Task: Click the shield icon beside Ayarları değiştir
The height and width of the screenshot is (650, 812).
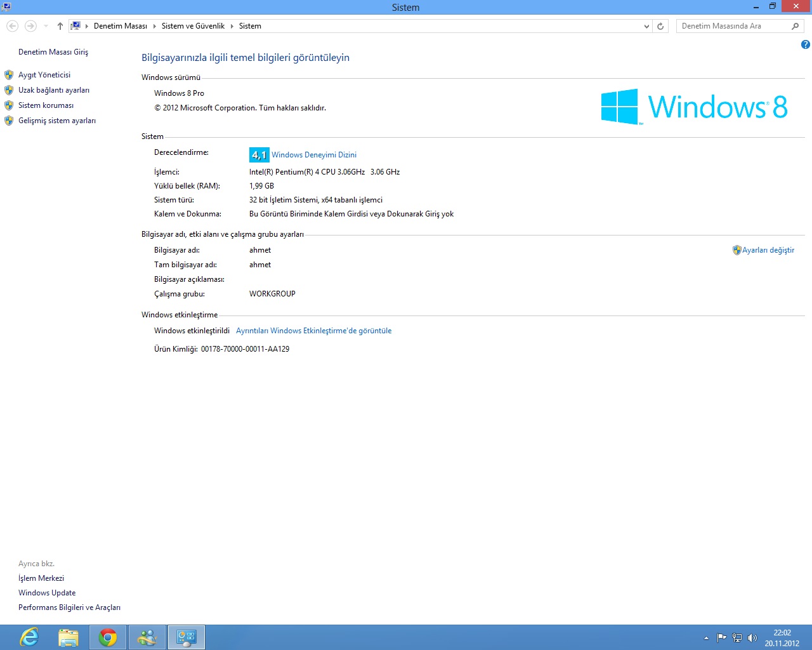Action: pos(737,250)
